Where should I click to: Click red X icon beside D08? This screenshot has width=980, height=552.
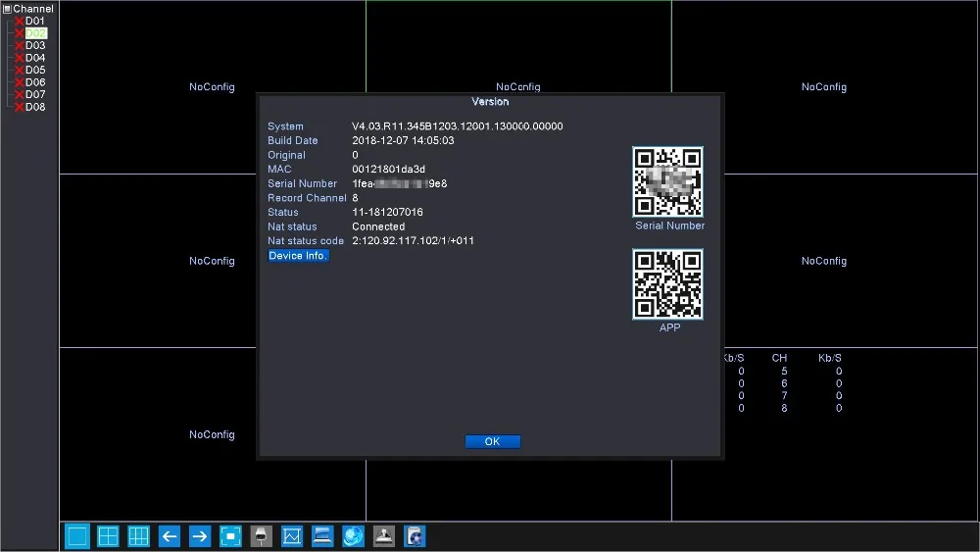coord(20,107)
